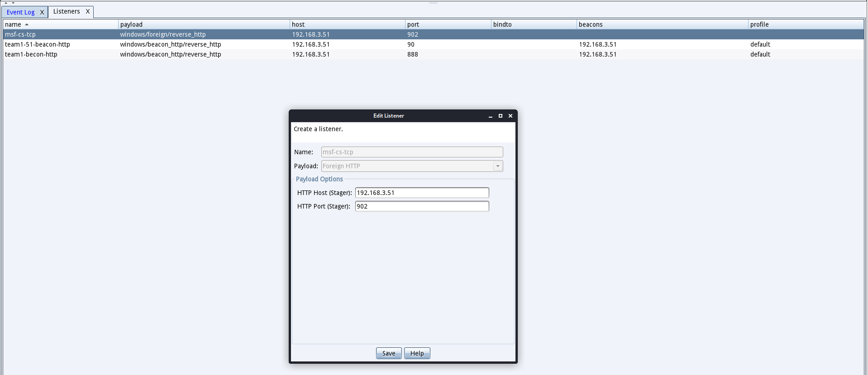This screenshot has width=868, height=375.
Task: Sort by port column header
Action: click(448, 24)
